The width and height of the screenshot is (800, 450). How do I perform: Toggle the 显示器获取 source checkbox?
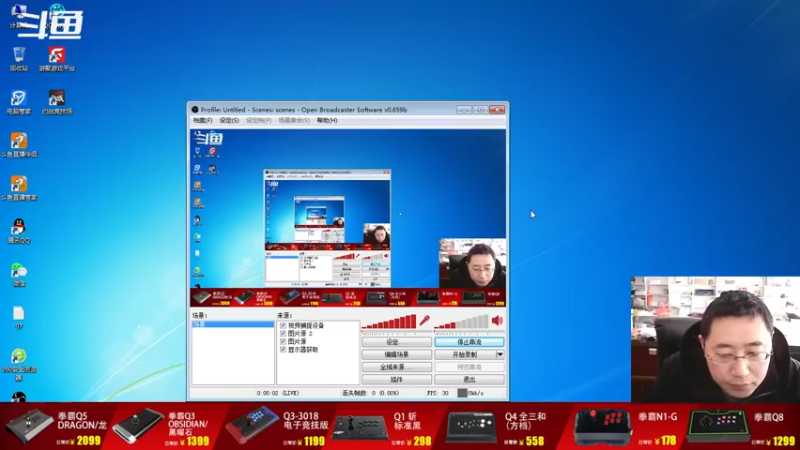click(283, 350)
